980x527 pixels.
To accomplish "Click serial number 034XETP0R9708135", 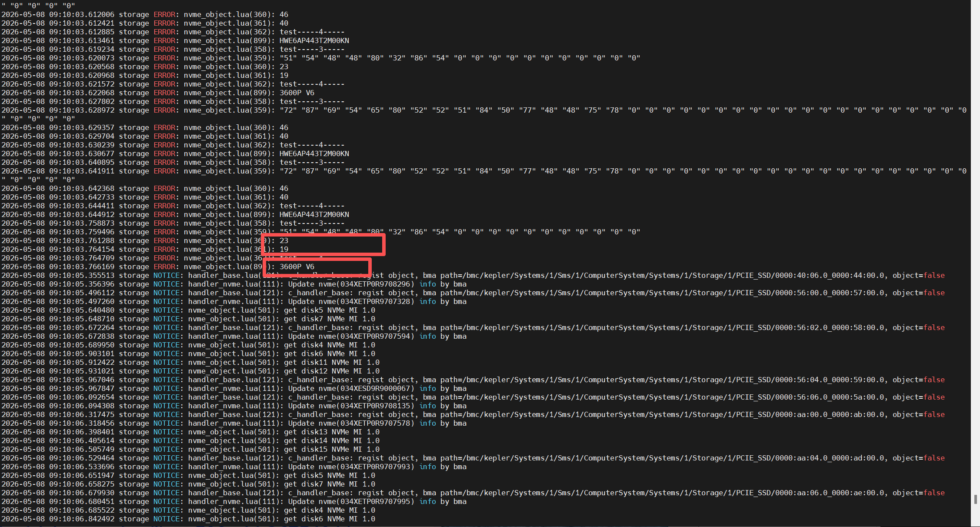I will 375,406.
